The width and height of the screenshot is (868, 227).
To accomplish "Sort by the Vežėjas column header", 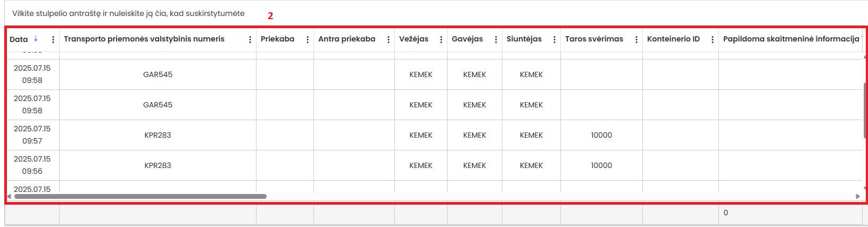I will coord(414,39).
